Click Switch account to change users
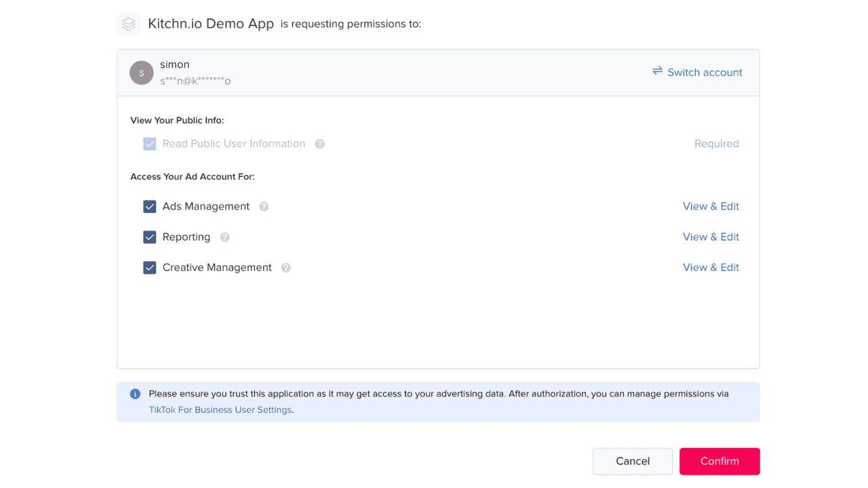This screenshot has width=868, height=488. 705,72
